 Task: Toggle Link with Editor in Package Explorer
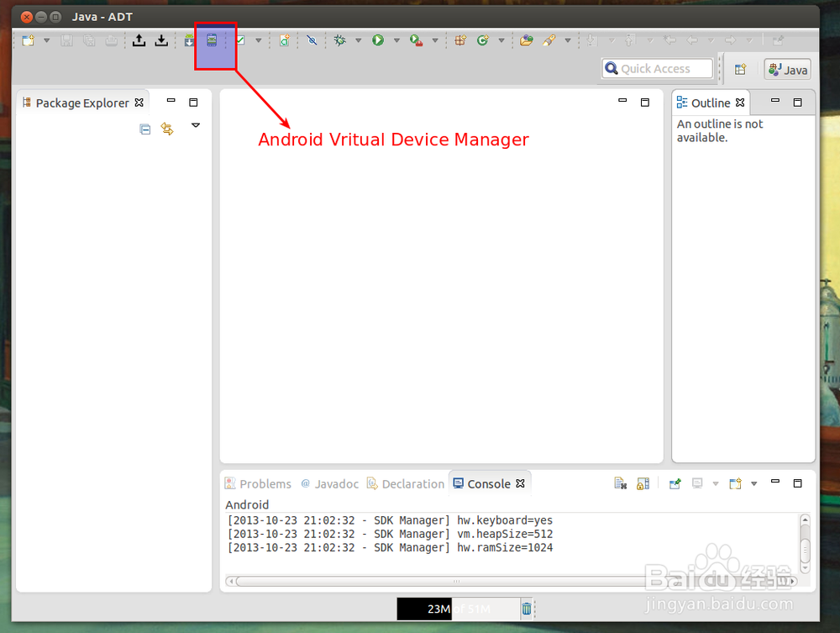click(167, 129)
